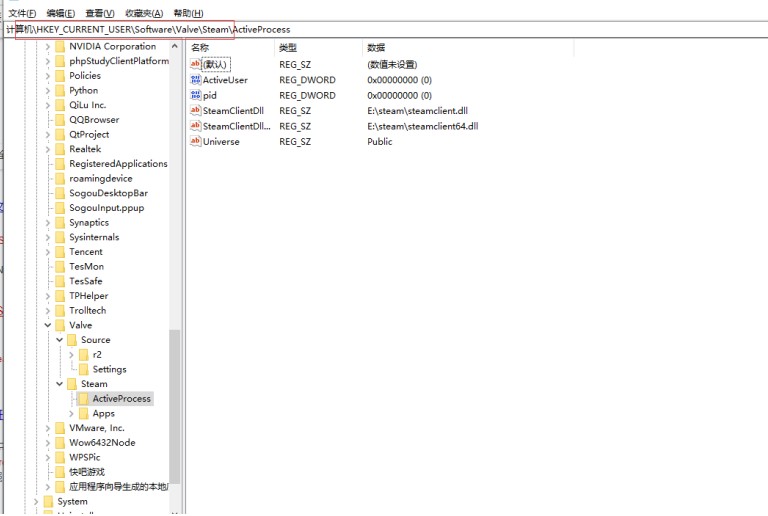Expand the VMware, Inc. node

(x=48, y=428)
